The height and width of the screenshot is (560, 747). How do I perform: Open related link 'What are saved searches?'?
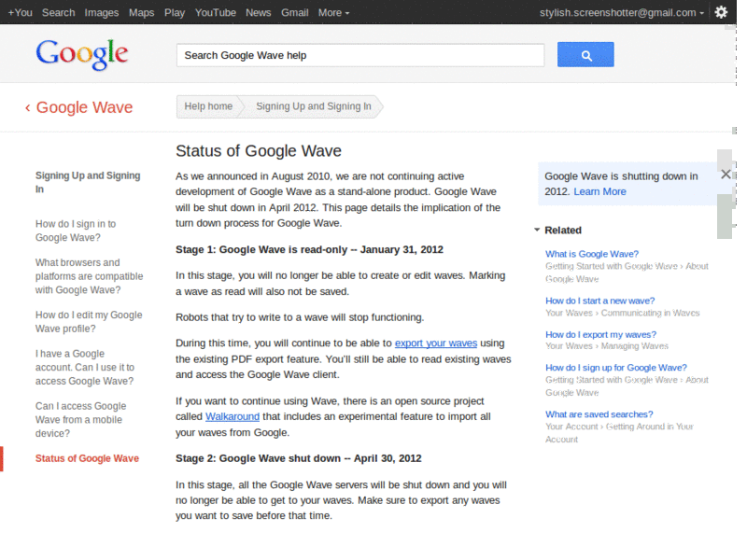[599, 414]
